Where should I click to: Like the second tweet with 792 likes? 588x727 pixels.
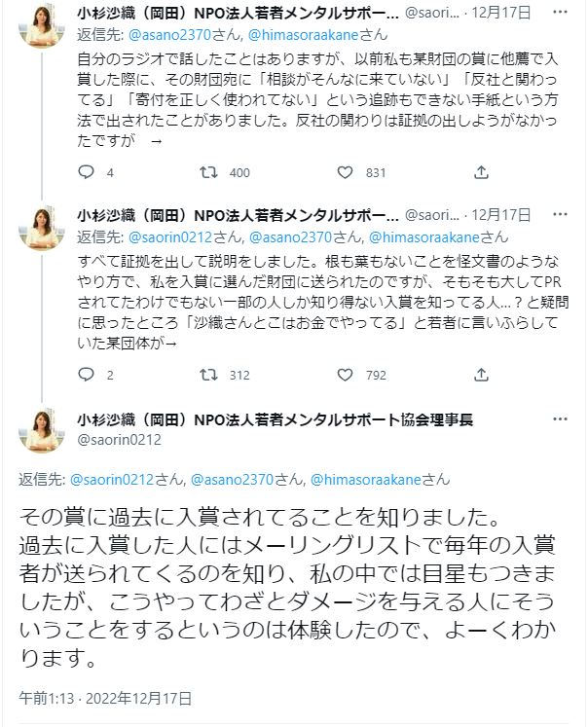tap(343, 374)
